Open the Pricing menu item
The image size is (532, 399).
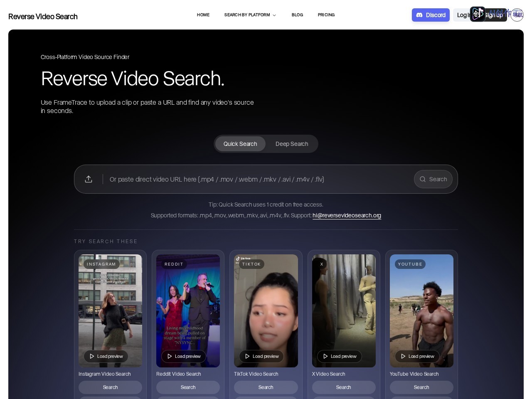point(326,15)
